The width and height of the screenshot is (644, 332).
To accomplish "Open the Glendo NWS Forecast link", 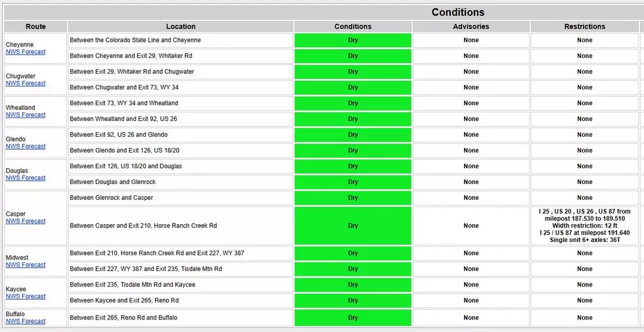I will click(26, 147).
